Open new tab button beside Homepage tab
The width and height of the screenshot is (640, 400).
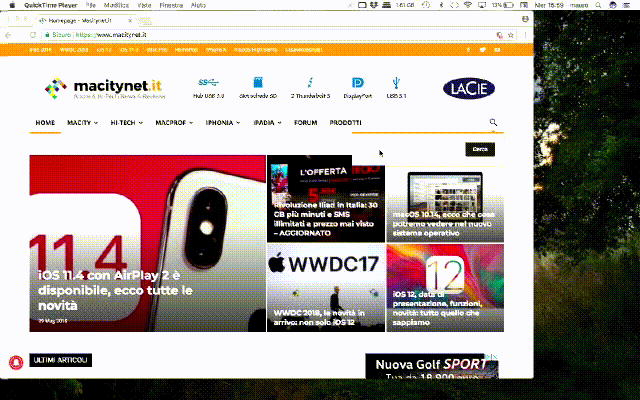[145, 20]
